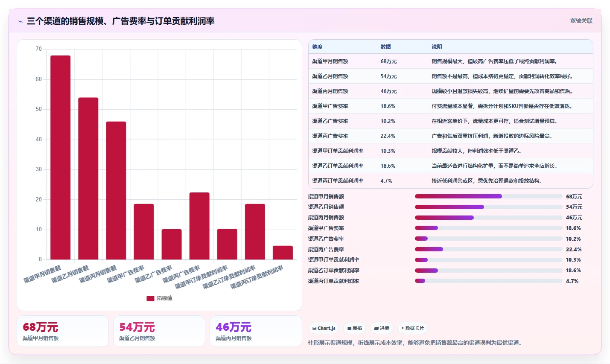Click the 渠道丙广告费率 progress bar
This screenshot has width=610, height=364.
(489, 249)
